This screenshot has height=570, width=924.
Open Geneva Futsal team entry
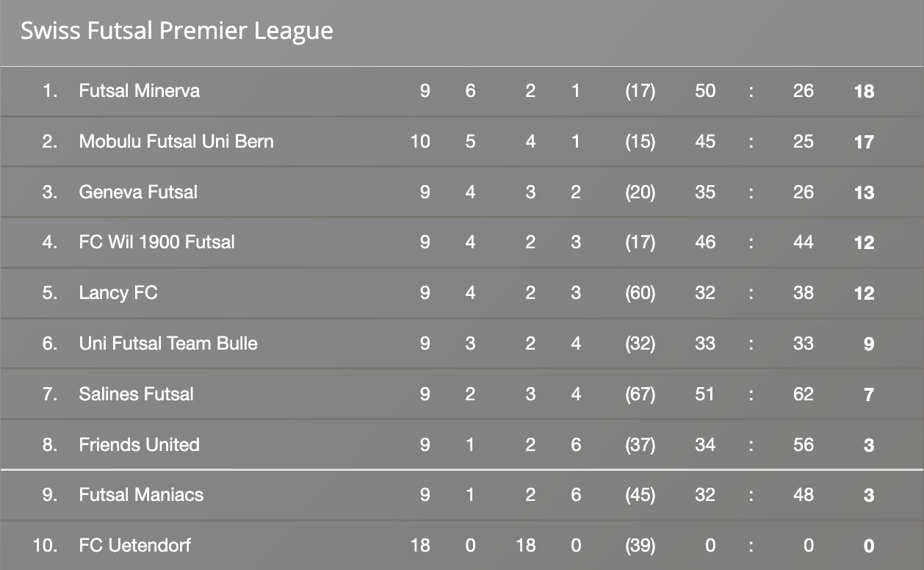click(x=138, y=192)
